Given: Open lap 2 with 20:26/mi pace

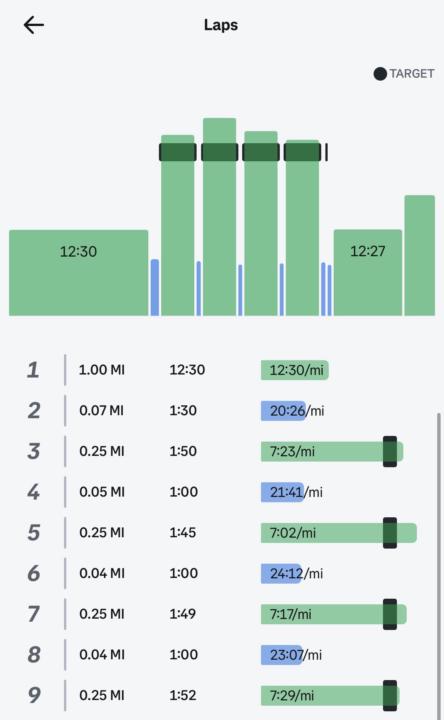Looking at the screenshot, I should pos(222,411).
